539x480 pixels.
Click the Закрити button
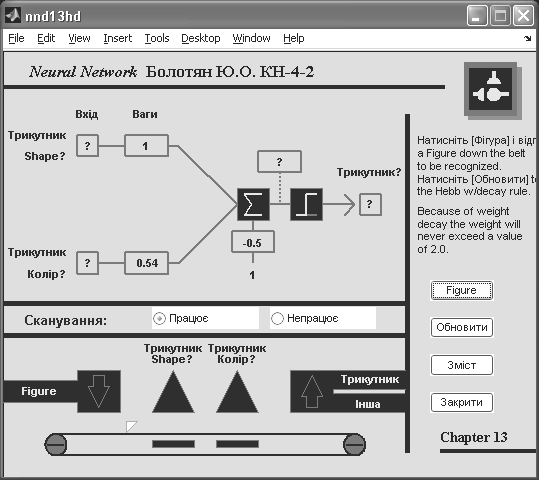click(x=462, y=402)
